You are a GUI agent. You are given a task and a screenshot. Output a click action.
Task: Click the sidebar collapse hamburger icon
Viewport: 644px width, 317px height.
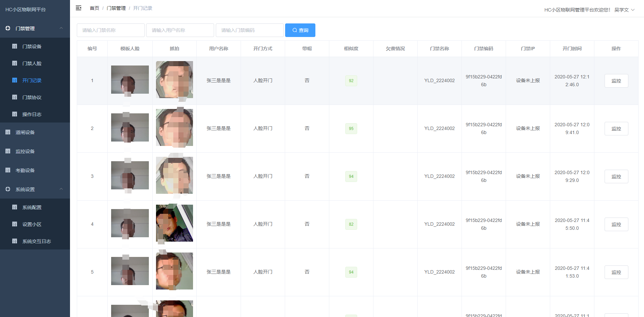point(79,8)
